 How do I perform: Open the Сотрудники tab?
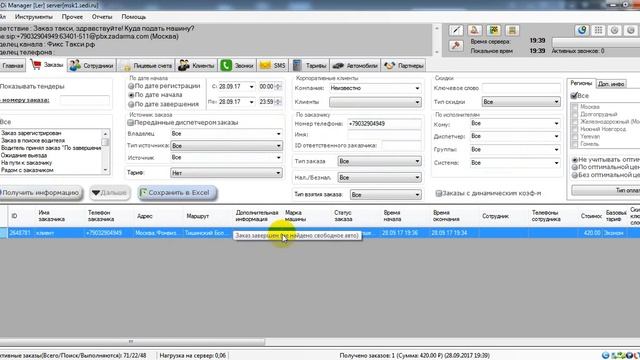pyautogui.click(x=92, y=65)
